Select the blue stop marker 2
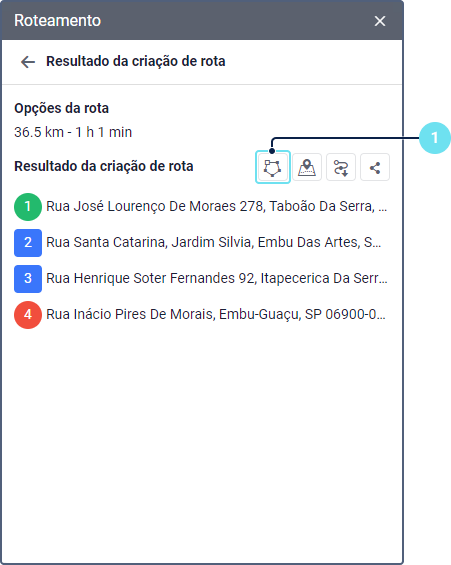The height and width of the screenshot is (565, 451). coord(28,243)
